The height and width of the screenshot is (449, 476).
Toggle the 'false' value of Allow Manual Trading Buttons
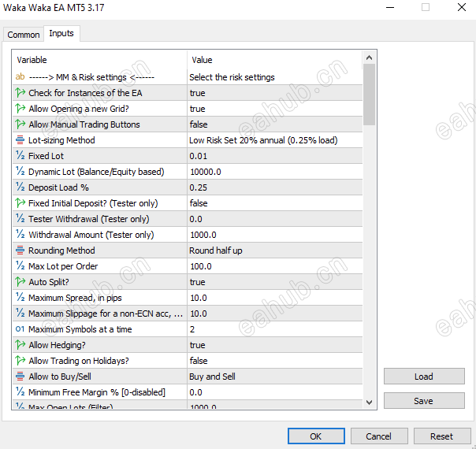[275, 124]
